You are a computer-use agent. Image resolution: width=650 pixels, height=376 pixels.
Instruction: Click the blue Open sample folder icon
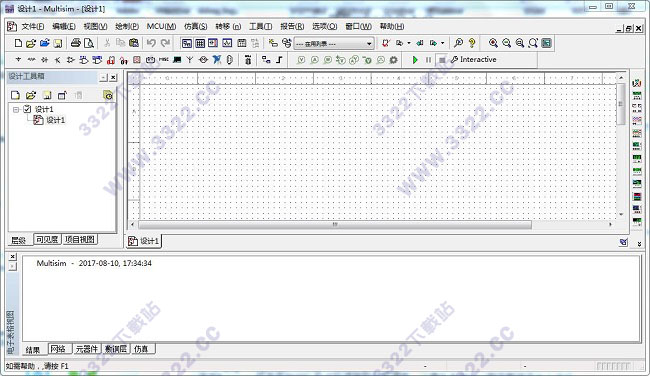pos(45,43)
